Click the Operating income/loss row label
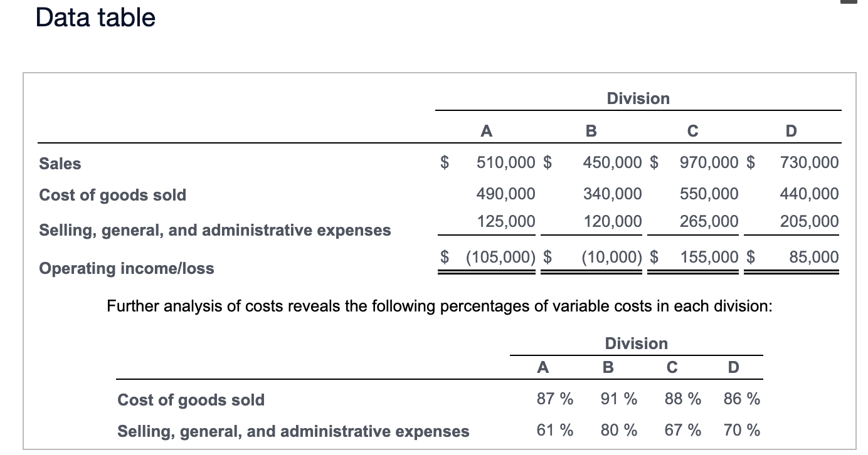This screenshot has width=868, height=455. click(x=126, y=269)
